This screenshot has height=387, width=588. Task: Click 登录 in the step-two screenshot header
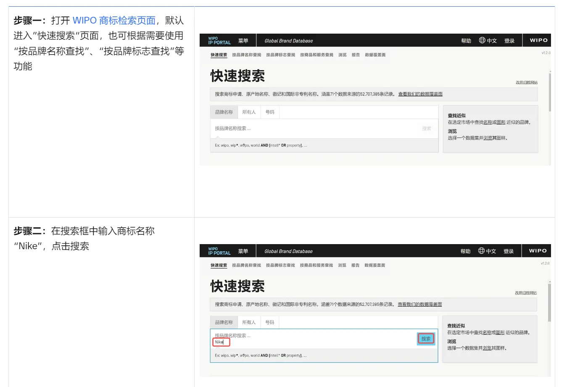(509, 251)
